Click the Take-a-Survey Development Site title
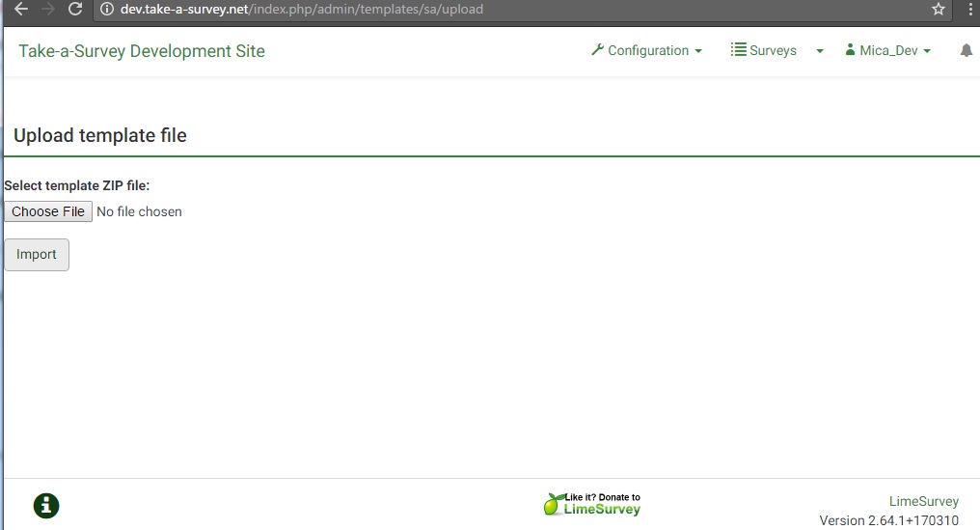 pos(142,51)
